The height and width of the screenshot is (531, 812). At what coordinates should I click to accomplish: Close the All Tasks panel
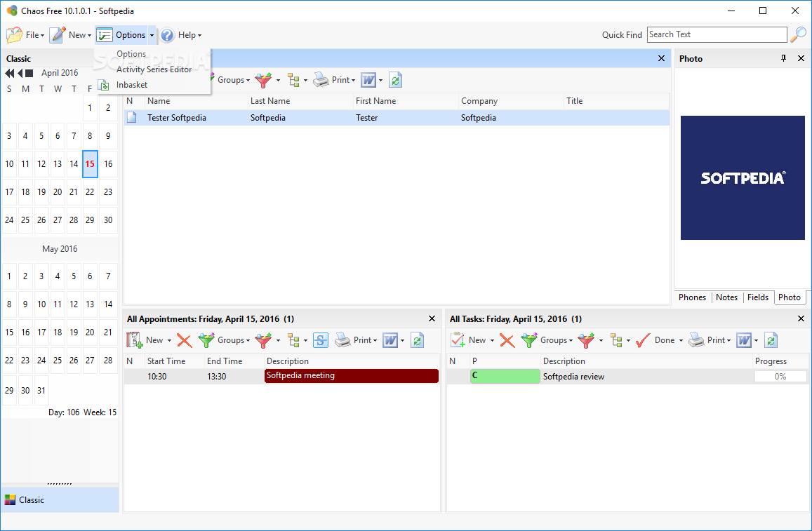point(801,318)
